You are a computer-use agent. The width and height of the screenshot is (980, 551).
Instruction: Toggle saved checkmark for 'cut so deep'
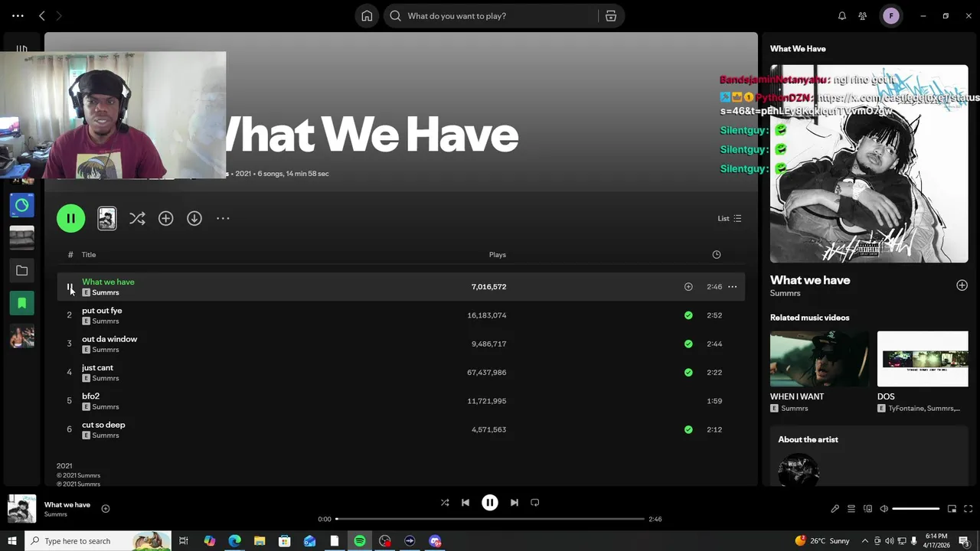(x=688, y=430)
